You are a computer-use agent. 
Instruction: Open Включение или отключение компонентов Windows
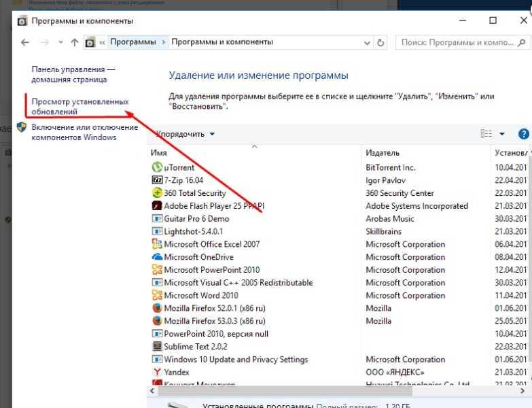click(x=85, y=132)
